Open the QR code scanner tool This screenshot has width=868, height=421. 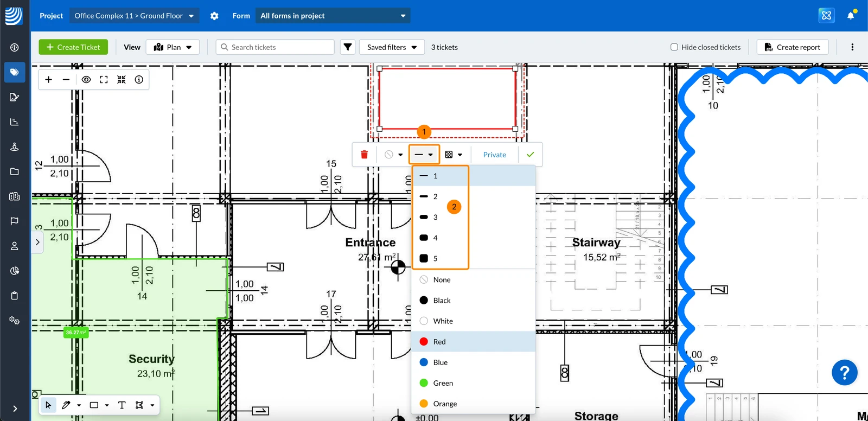[122, 80]
